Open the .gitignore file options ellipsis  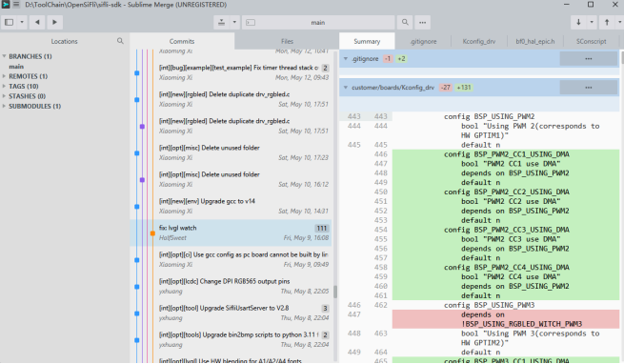pos(589,58)
